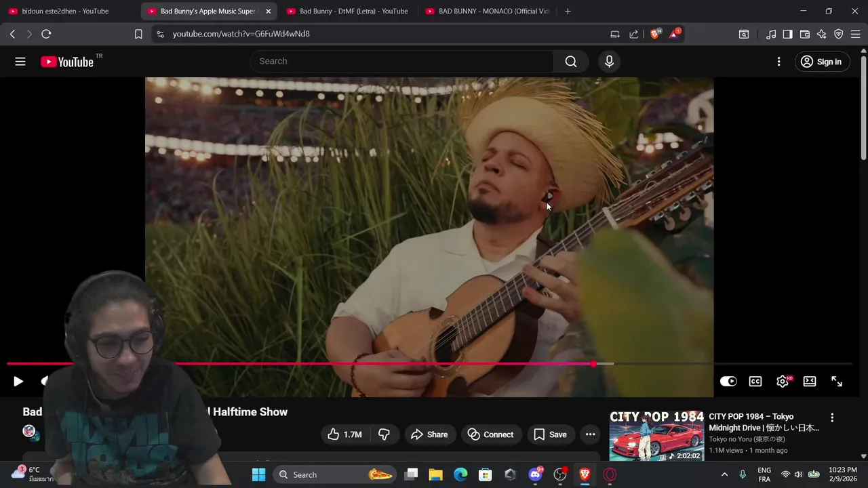Screen dimensions: 868x488
Task: Open the YouTube guide hamburger menu
Action: [x=20, y=62]
